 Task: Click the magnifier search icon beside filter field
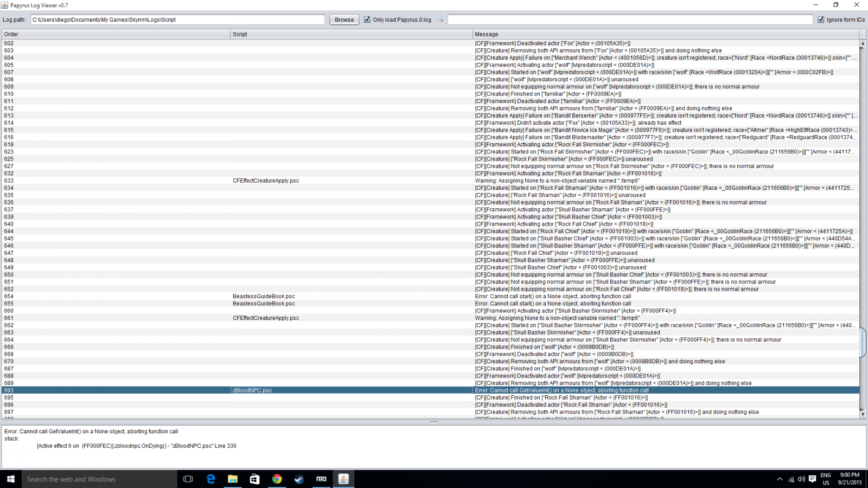pos(441,20)
